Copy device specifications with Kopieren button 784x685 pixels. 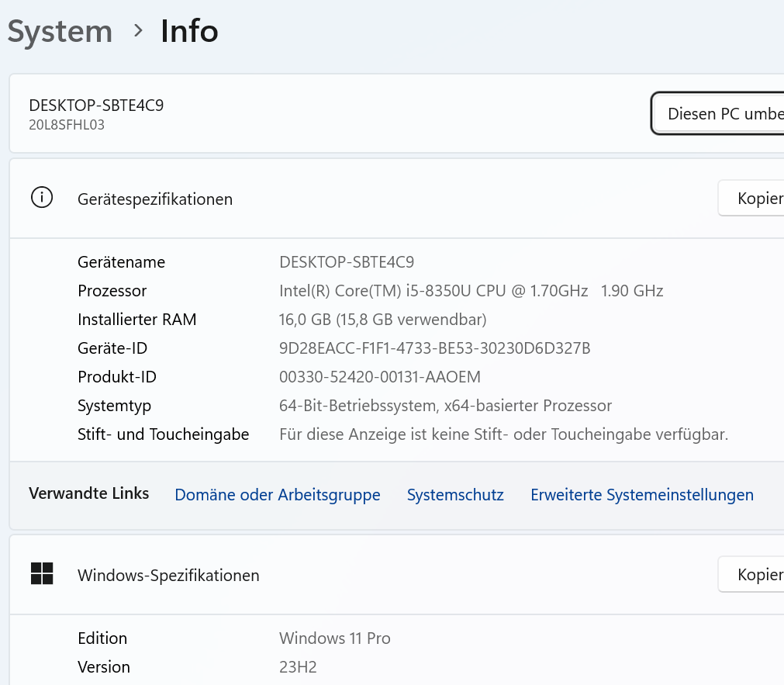[x=751, y=198]
